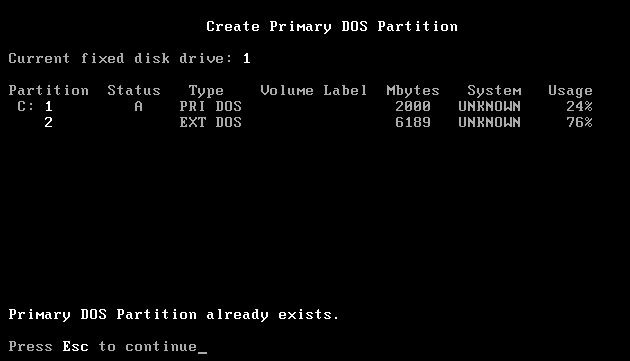This screenshot has height=361, width=630.
Task: Click 'Primary DOS Partition already exists.' message
Action: pos(174,315)
